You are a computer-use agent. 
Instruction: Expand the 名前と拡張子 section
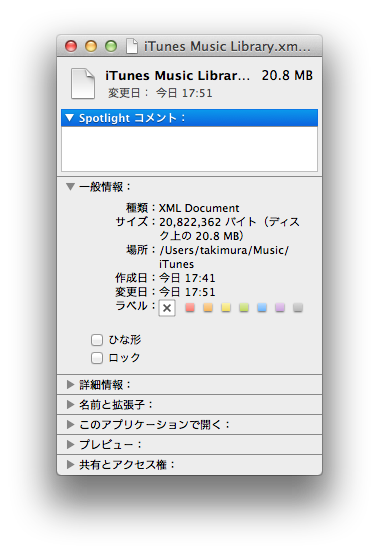pos(71,405)
